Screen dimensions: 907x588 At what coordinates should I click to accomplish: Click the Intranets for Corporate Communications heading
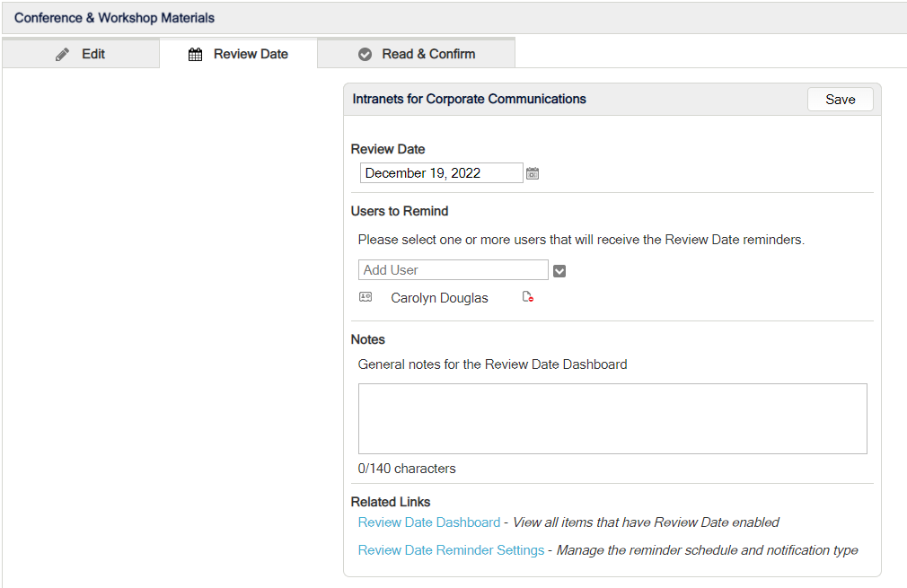[x=469, y=99]
